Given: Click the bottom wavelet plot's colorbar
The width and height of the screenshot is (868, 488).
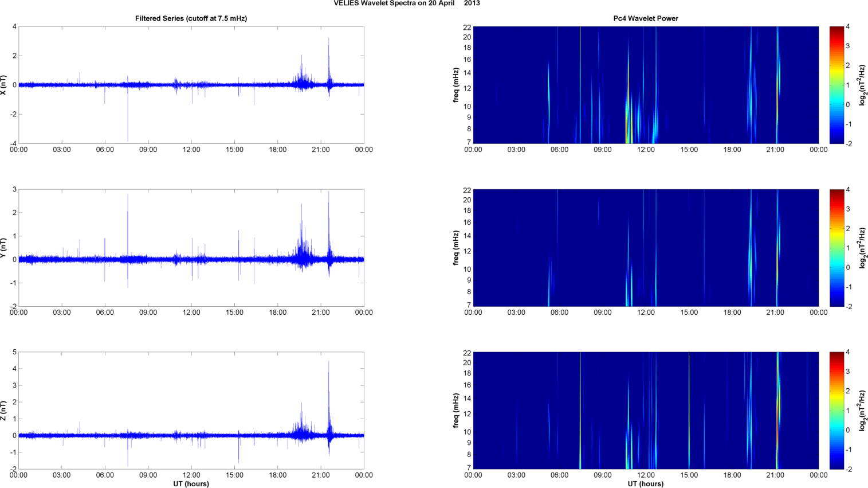Looking at the screenshot, I should coord(836,411).
